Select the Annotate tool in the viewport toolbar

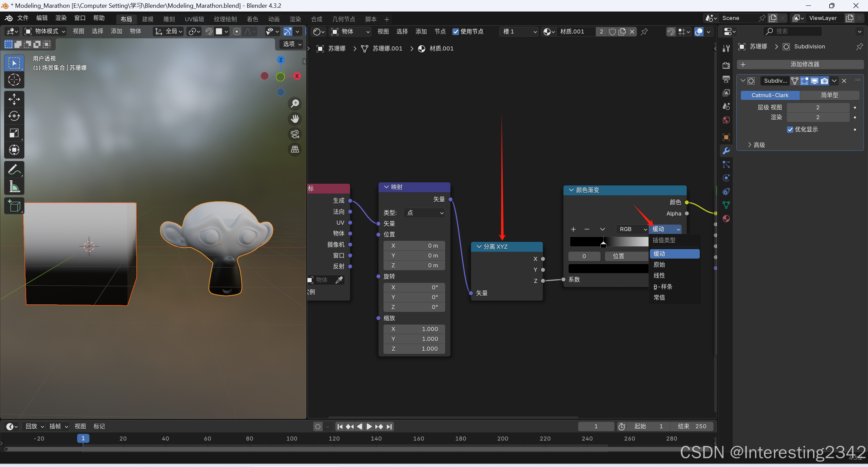[x=14, y=169]
